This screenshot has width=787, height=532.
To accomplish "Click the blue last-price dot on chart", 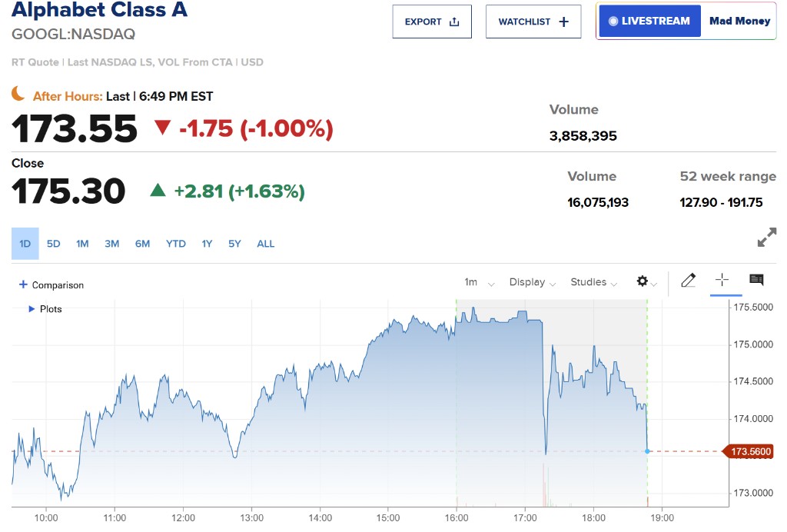I will (x=647, y=451).
